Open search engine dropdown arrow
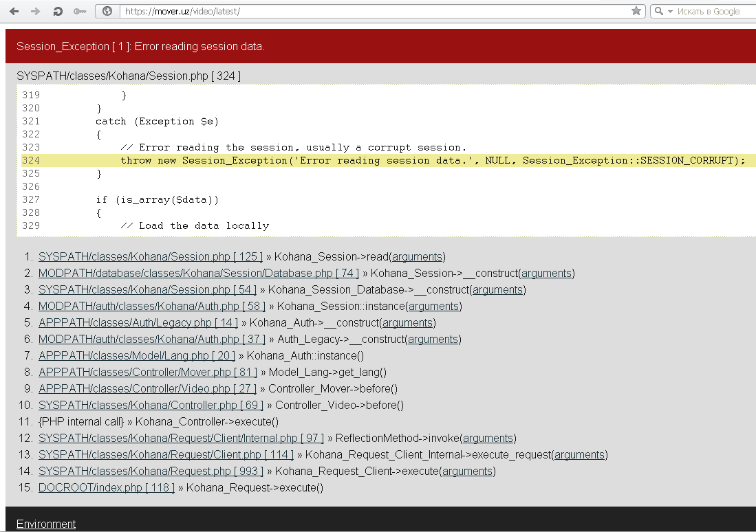 click(x=669, y=12)
